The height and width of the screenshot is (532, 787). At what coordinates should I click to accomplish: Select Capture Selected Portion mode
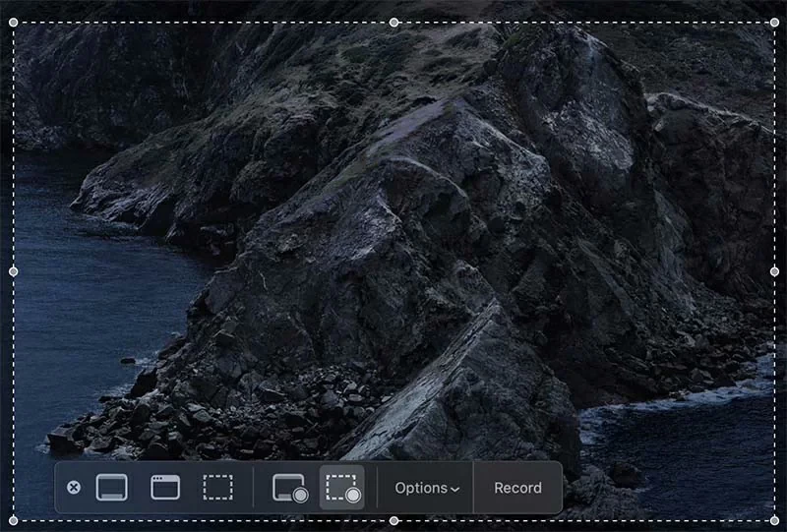(x=217, y=488)
